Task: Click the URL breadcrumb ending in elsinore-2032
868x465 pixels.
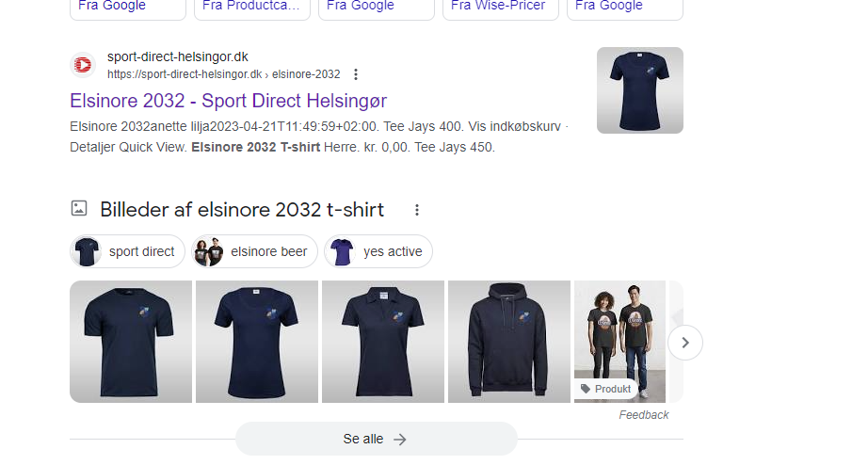Action: click(x=224, y=74)
